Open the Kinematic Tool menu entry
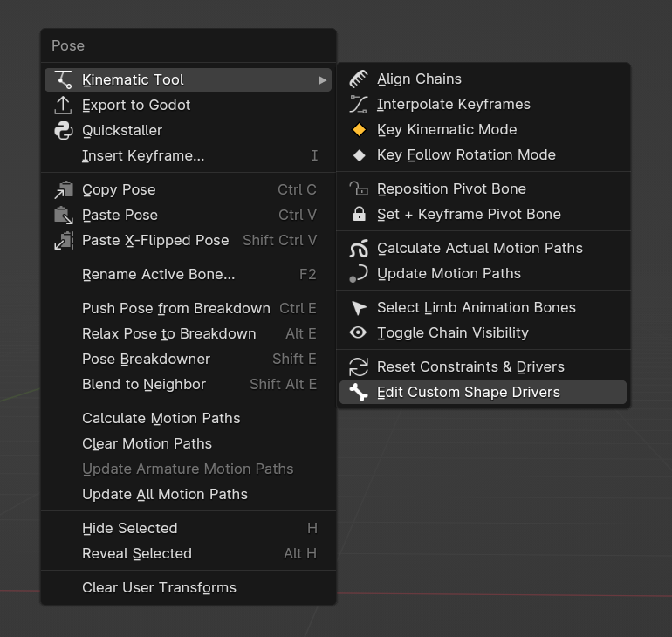The width and height of the screenshot is (672, 637). (x=188, y=79)
